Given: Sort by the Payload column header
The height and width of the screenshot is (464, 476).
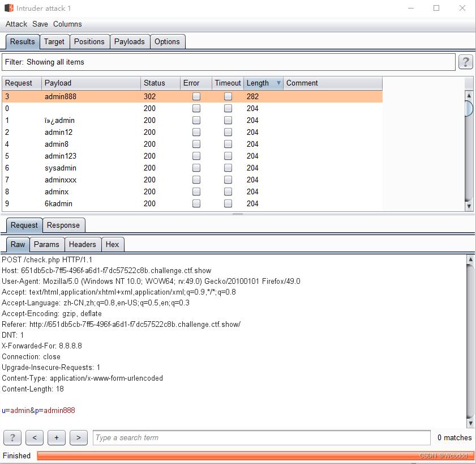Looking at the screenshot, I should tap(91, 83).
